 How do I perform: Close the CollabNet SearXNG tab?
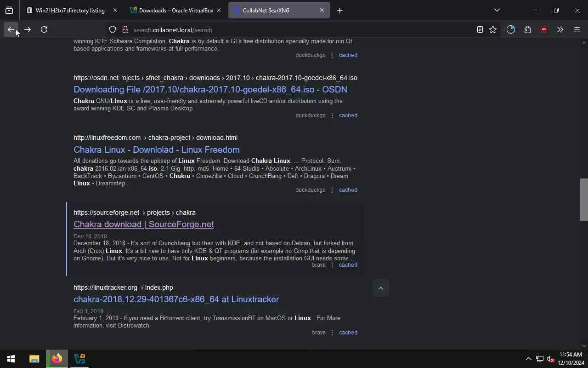(x=322, y=10)
